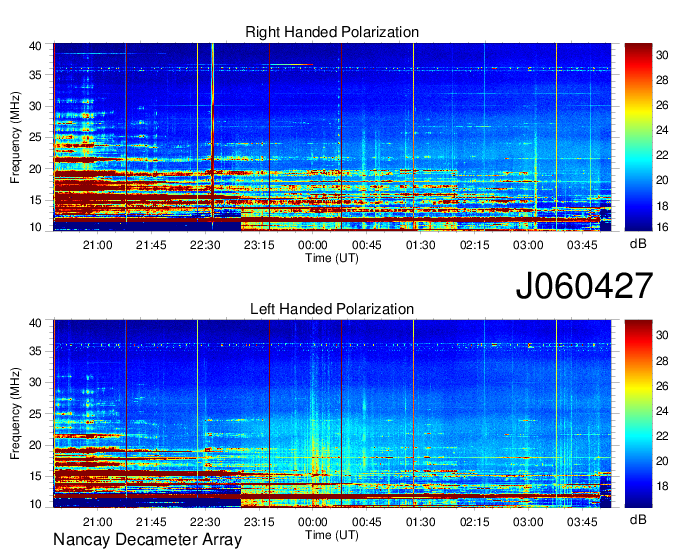Click the 21:00 tick on the top plot
This screenshot has height=552, width=680.
pyautogui.click(x=98, y=245)
